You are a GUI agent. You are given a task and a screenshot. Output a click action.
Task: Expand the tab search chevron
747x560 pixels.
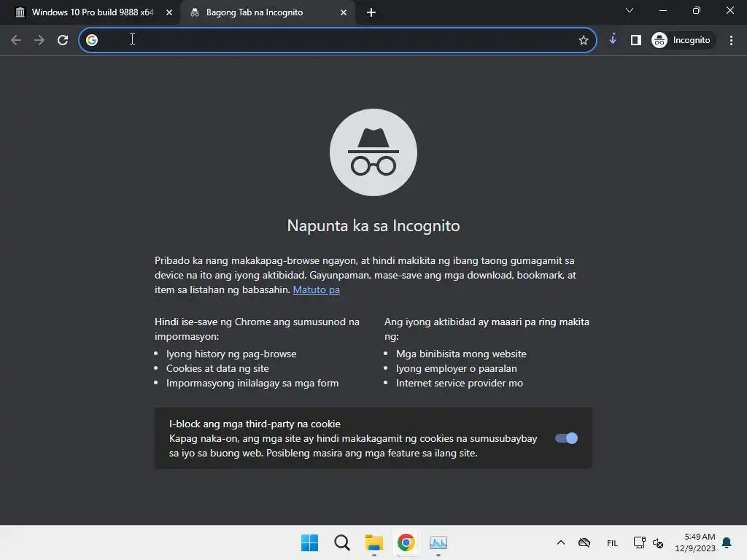(630, 10)
